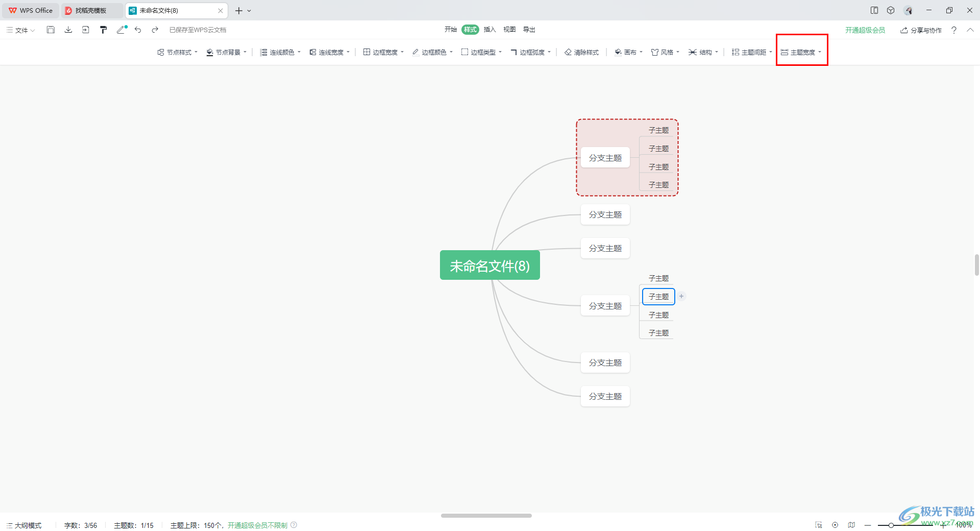Open the 边框颜色 dropdown

(x=432, y=52)
